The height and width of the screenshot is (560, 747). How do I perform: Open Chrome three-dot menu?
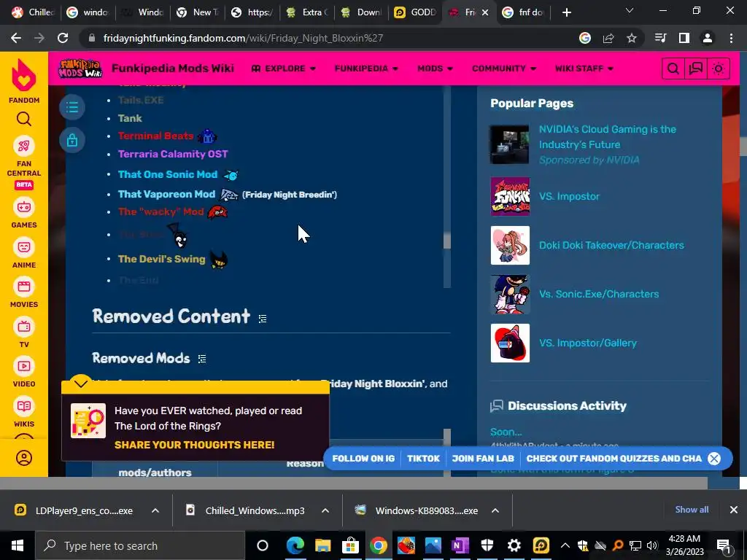coord(731,38)
